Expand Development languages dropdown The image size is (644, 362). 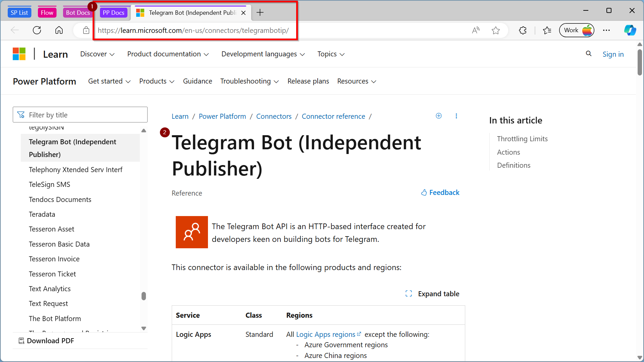click(x=263, y=54)
